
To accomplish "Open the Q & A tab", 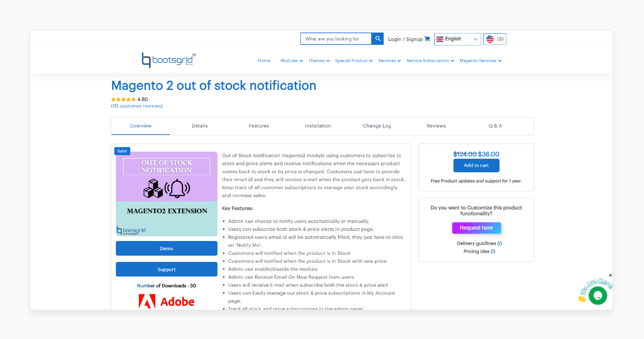I will [x=495, y=126].
